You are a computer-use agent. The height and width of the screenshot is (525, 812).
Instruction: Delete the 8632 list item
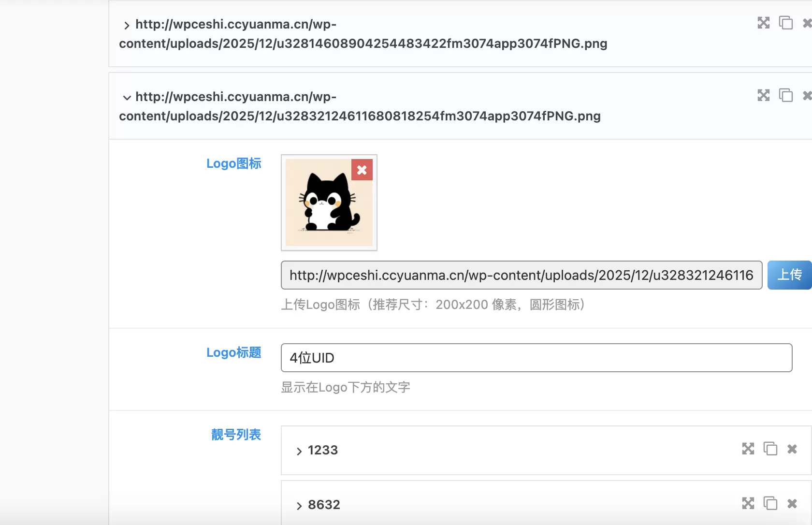pyautogui.click(x=792, y=504)
